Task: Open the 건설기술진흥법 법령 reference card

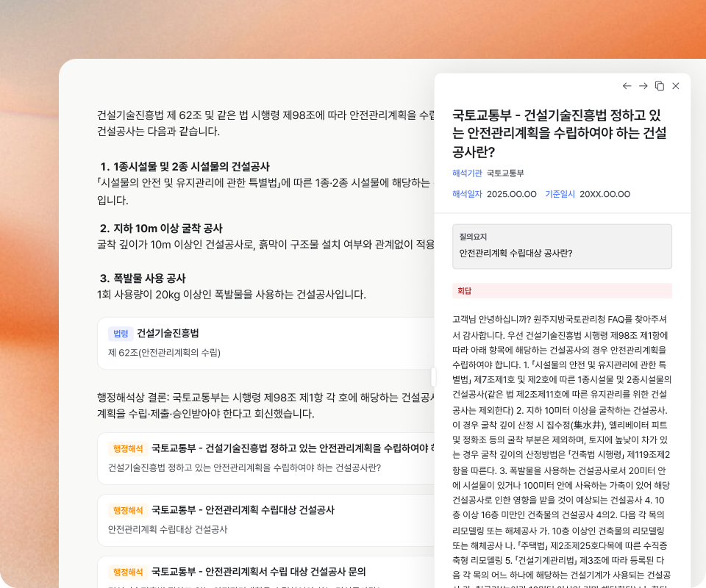Action: [x=265, y=343]
